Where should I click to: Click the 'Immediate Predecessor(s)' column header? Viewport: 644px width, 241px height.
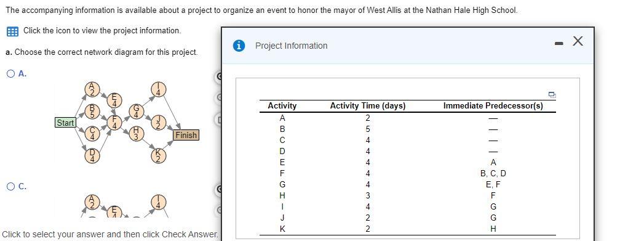click(x=493, y=105)
